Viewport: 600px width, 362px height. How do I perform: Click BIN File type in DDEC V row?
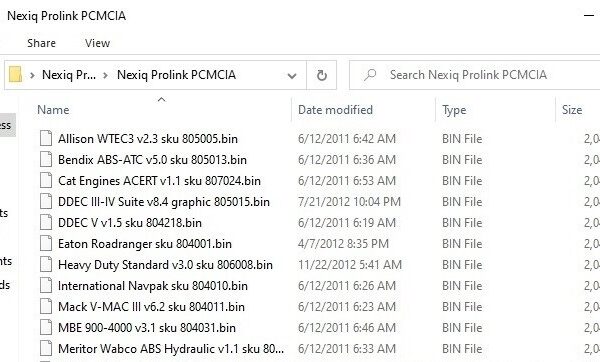[x=462, y=223]
